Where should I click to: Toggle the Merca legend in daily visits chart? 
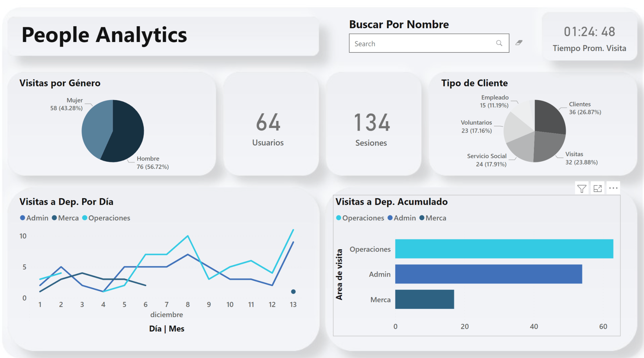click(x=65, y=218)
